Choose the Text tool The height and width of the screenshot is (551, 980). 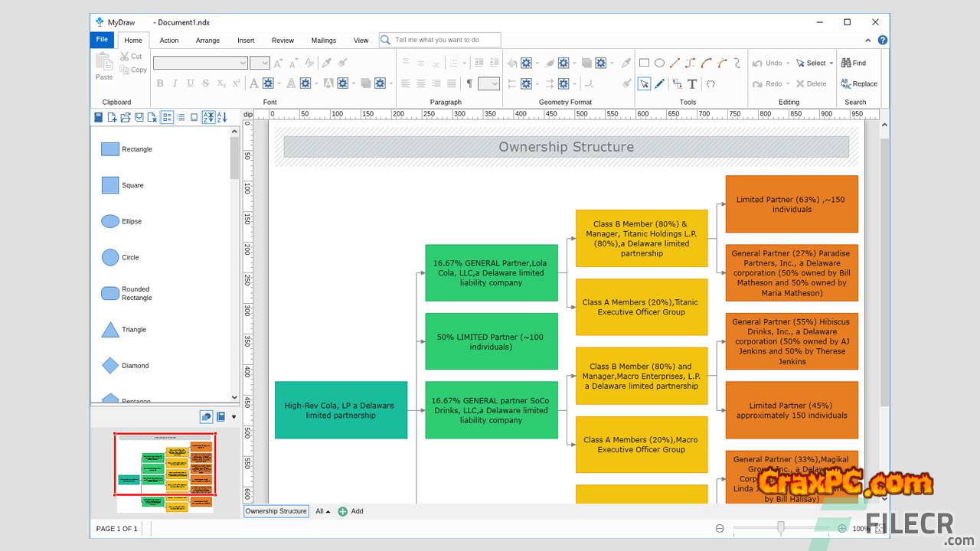pyautogui.click(x=692, y=83)
